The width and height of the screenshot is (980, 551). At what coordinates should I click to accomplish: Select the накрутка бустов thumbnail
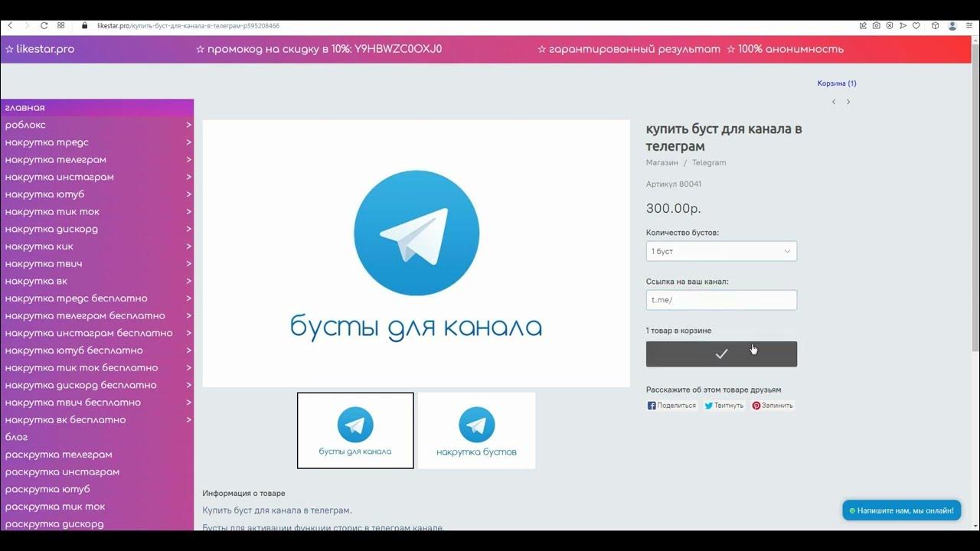pyautogui.click(x=476, y=430)
